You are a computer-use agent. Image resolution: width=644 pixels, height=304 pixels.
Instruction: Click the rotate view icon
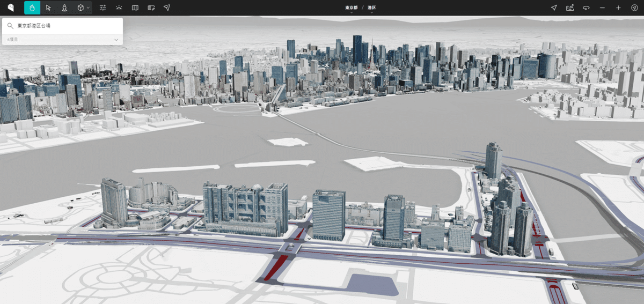click(x=586, y=8)
